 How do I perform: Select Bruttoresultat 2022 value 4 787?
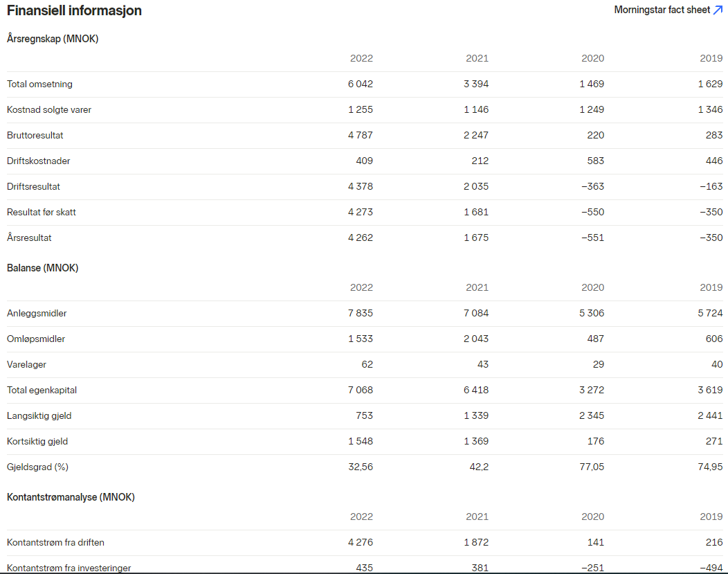[x=361, y=135]
